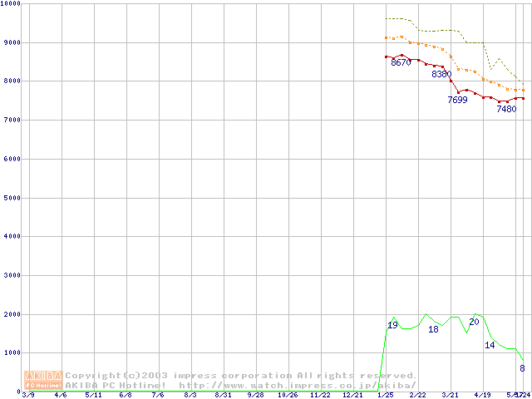Click the 7699 price data label
The image size is (532, 399).
click(457, 100)
